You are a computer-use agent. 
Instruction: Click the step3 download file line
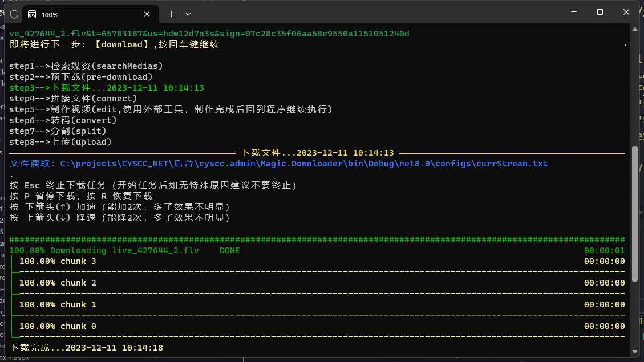point(107,88)
